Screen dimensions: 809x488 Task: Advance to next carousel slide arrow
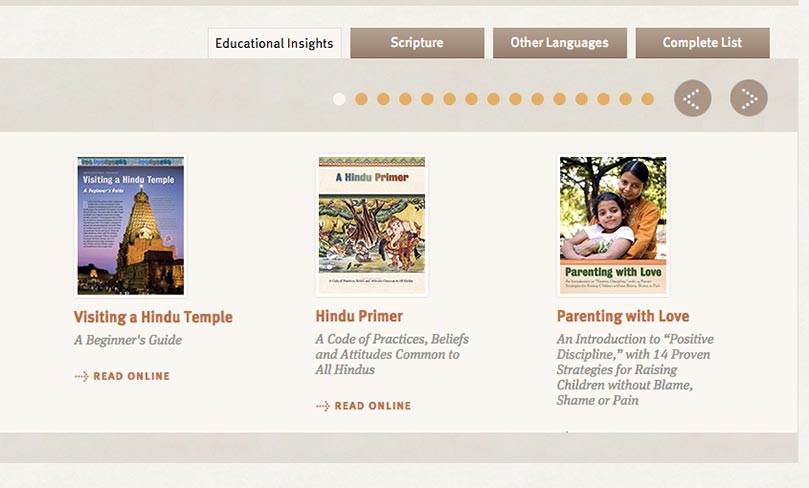[x=749, y=98]
